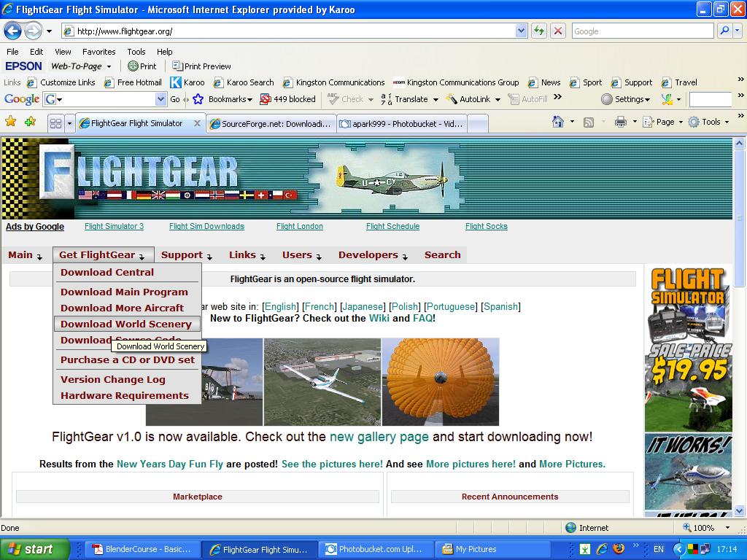Open the search provider dropdown arrow
The width and height of the screenshot is (747, 560).
pos(737,31)
